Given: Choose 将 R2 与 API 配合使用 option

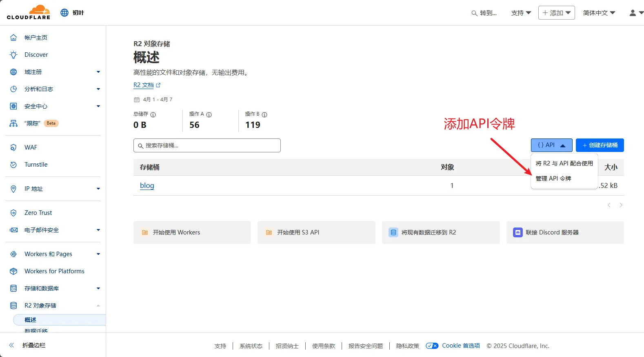Looking at the screenshot, I should [x=564, y=163].
